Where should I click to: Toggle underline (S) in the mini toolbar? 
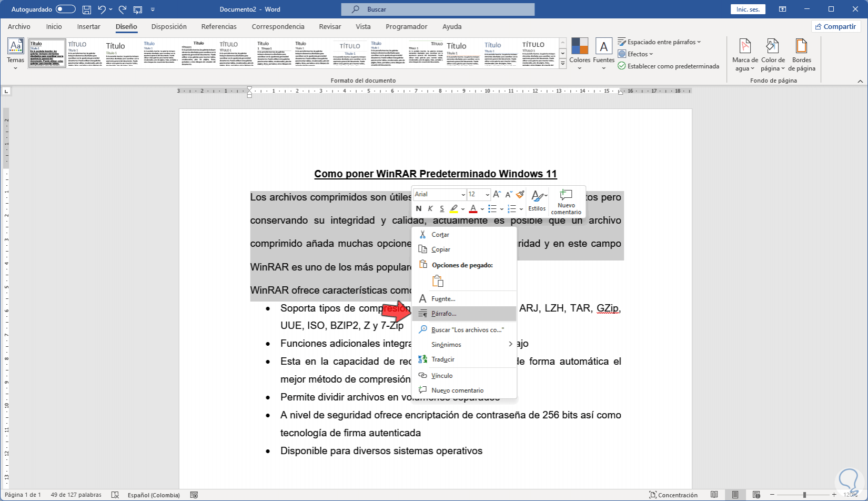tap(442, 209)
